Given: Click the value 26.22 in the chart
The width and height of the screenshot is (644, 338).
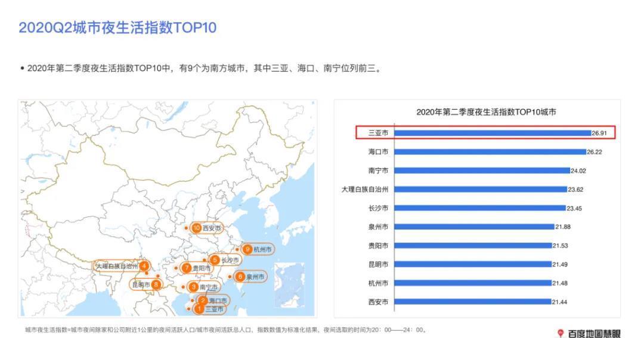Looking at the screenshot, I should click(595, 152).
